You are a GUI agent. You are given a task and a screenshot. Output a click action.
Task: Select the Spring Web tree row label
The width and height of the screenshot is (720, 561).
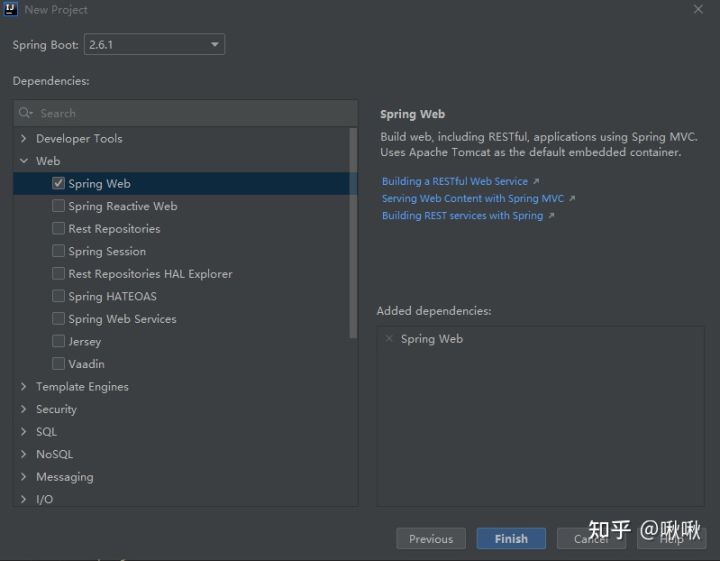(x=99, y=184)
